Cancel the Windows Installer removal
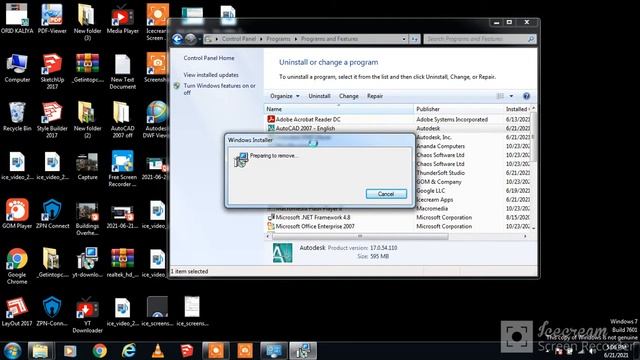 (x=386, y=194)
